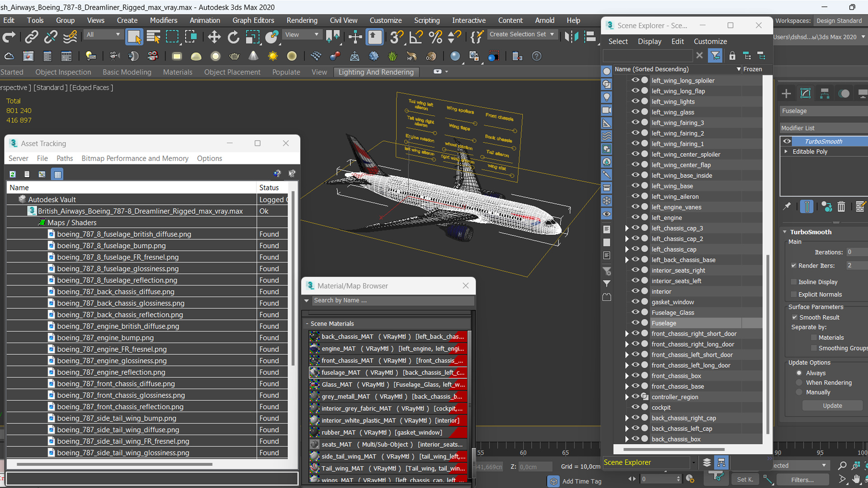This screenshot has height=488, width=868.
Task: Open selection filter All dropdown
Action: [104, 35]
